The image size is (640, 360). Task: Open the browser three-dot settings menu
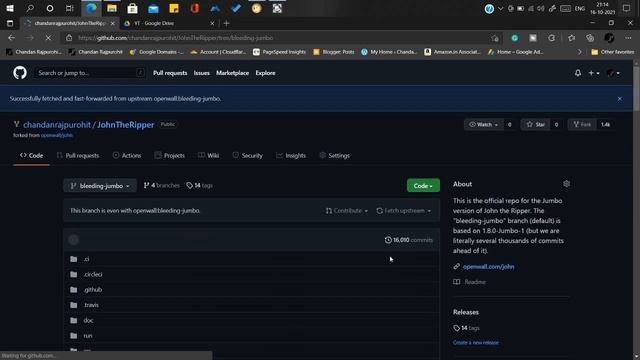pos(628,38)
